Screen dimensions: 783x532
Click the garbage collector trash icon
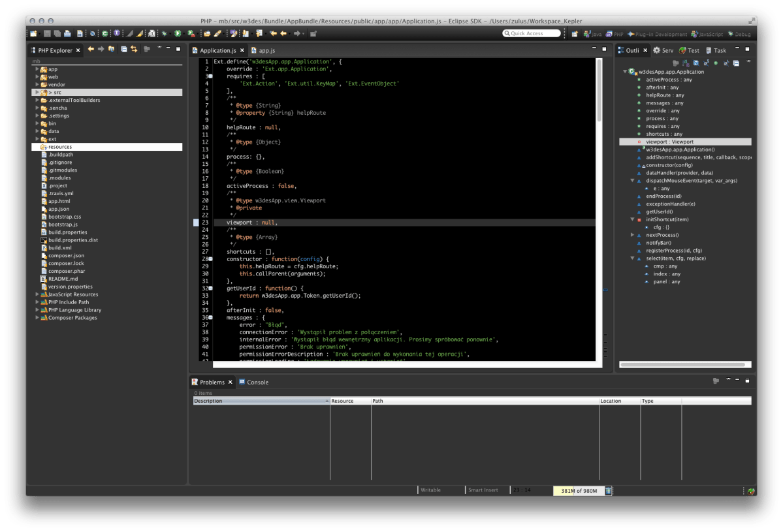pos(608,491)
